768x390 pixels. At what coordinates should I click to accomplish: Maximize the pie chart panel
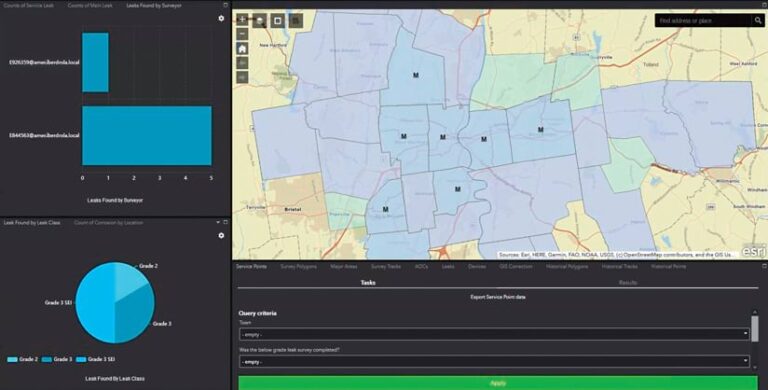(x=225, y=222)
